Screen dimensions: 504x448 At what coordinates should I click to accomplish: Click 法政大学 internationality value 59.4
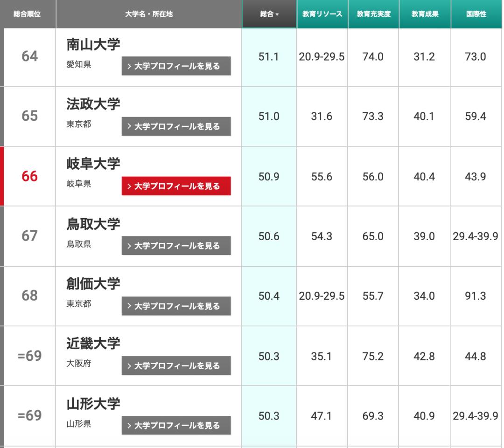pyautogui.click(x=476, y=116)
